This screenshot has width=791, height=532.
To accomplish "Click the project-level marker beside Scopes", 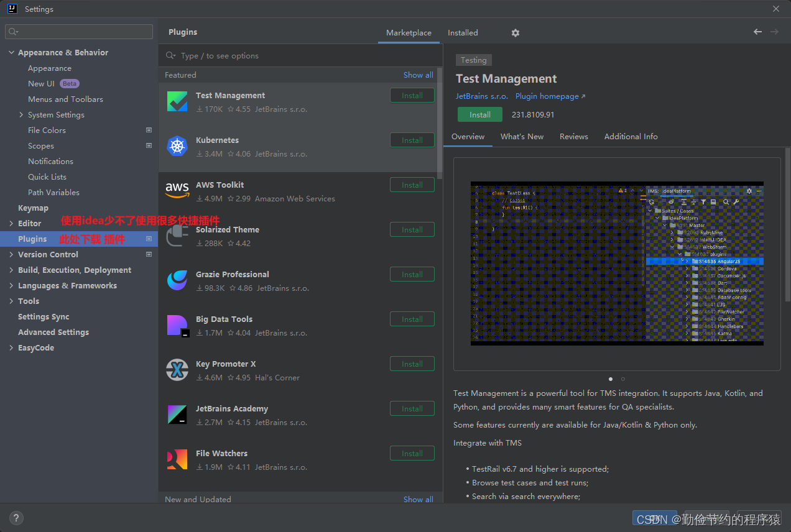I will click(149, 145).
